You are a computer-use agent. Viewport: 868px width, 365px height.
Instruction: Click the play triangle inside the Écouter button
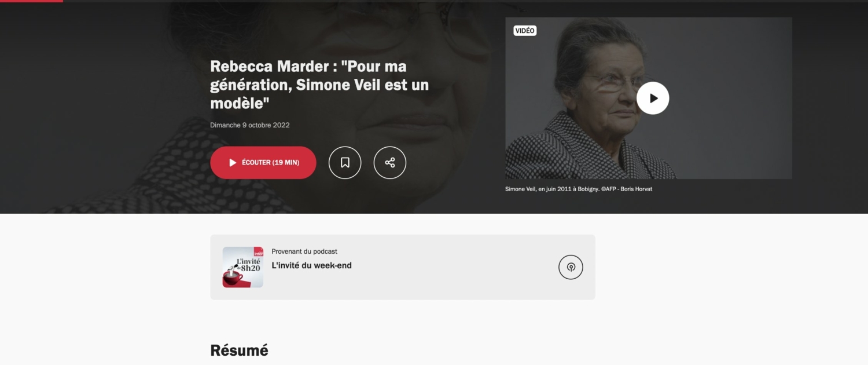click(x=233, y=163)
